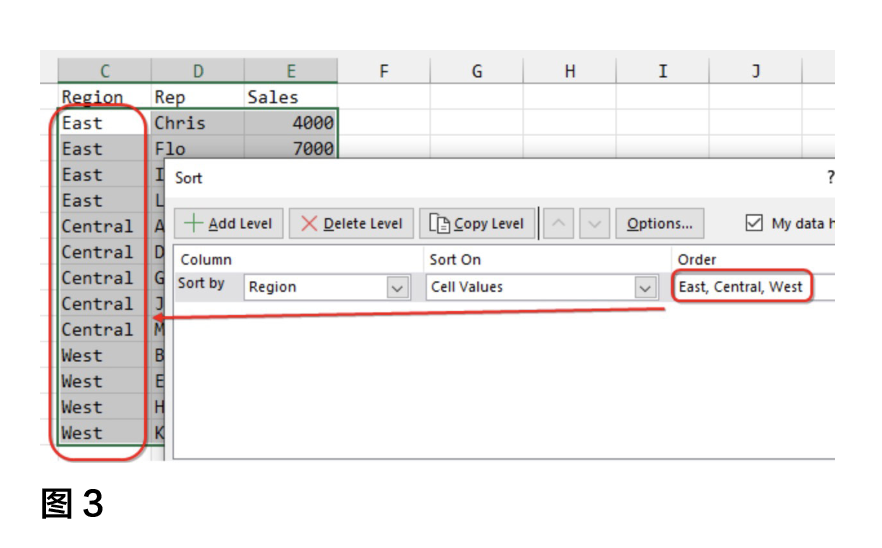882x548 pixels.
Task: Click the Move Down arrow button
Action: [593, 224]
